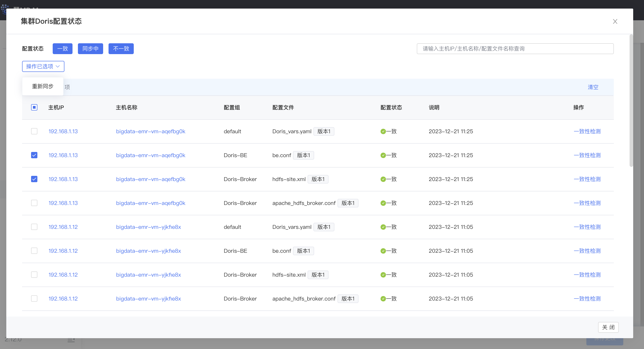Check the be.conf row for 192.168.1.12
Screen dimensions: 644x349
pos(34,251)
